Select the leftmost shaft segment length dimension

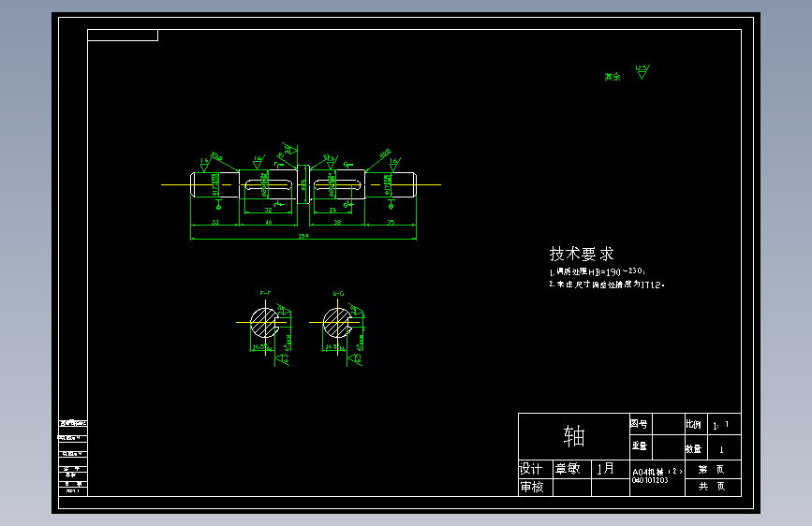coord(214,222)
